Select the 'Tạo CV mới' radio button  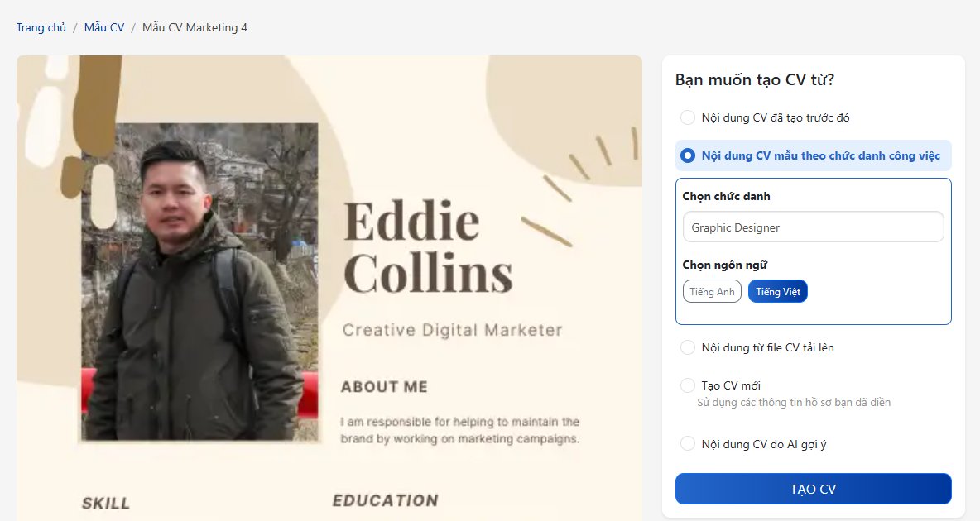[688, 385]
